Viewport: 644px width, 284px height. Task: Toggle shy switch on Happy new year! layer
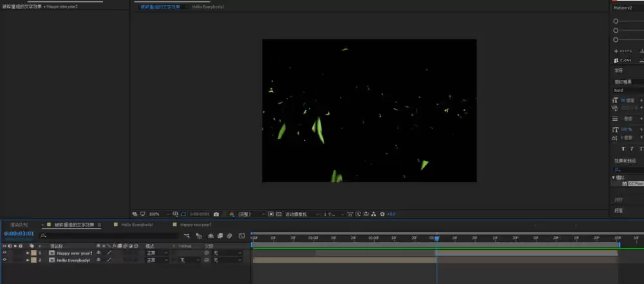[x=99, y=252]
